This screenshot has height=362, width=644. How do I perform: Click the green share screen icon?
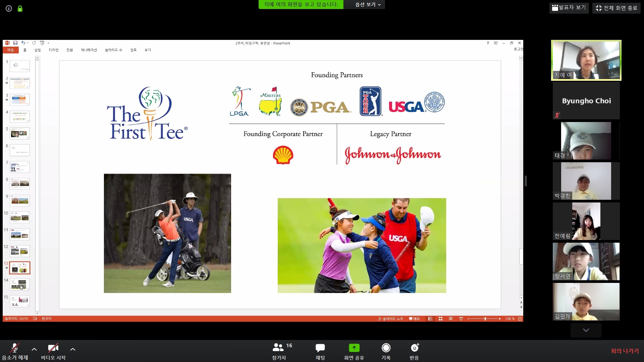click(x=354, y=348)
